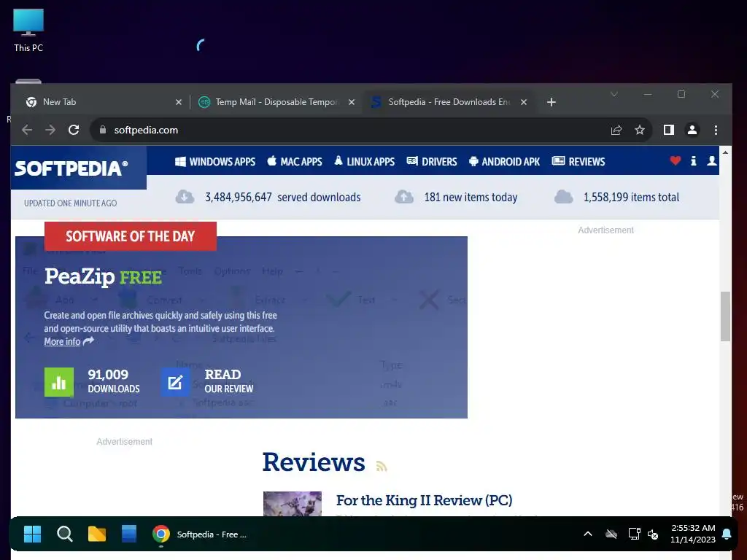Click green downloads chart icon
Screen dimensions: 747x560
point(59,382)
